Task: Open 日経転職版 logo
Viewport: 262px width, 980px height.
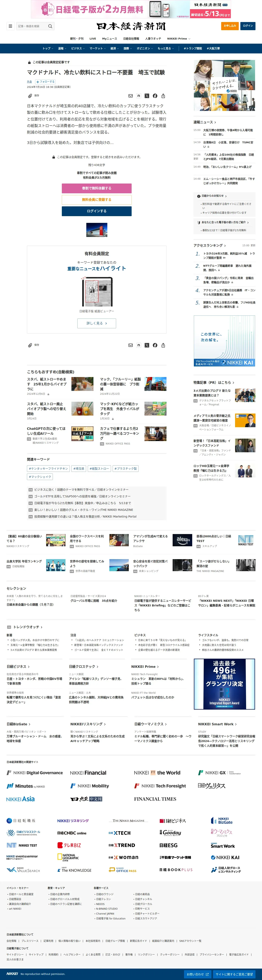Action: [x=21, y=821]
